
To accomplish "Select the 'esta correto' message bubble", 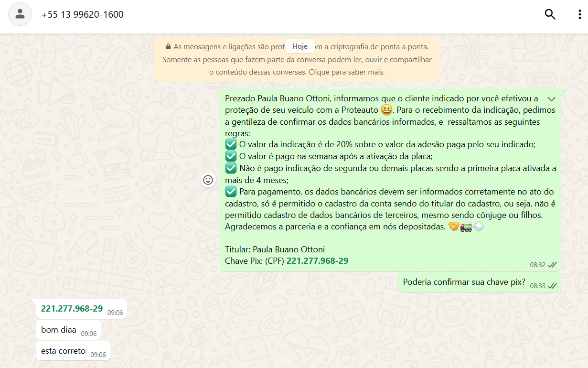I will (x=64, y=351).
